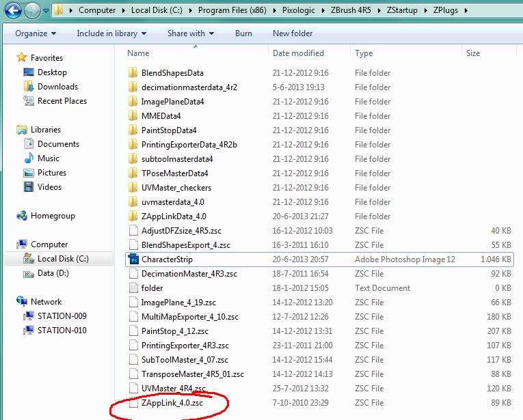Click the STATION-010 computer icon
The image size is (523, 420).
tap(29, 330)
